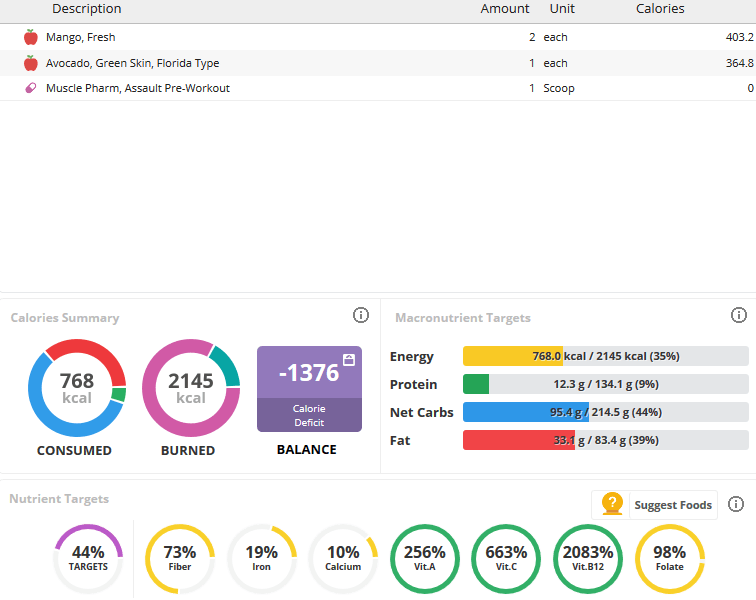Open the Nutrient Targets info icon
Image resolution: width=756 pixels, height=600 pixels.
tap(737, 505)
